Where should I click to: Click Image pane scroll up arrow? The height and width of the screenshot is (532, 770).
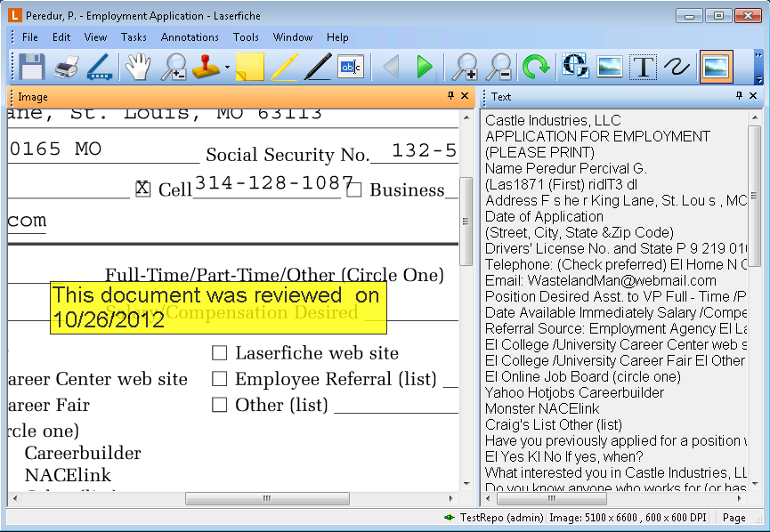(x=466, y=117)
